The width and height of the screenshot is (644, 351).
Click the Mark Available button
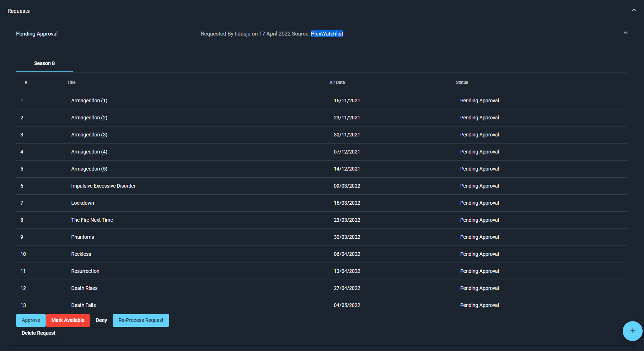tap(68, 320)
